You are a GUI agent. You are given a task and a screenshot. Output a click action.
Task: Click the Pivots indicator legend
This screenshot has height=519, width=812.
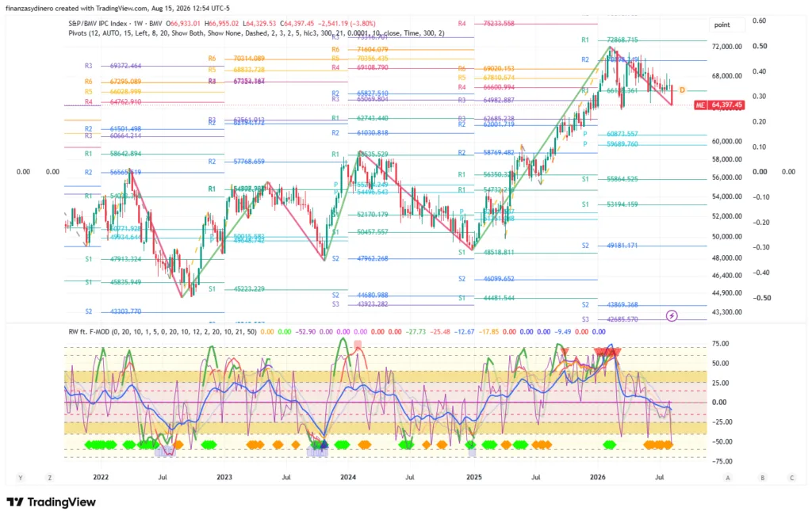(x=256, y=33)
